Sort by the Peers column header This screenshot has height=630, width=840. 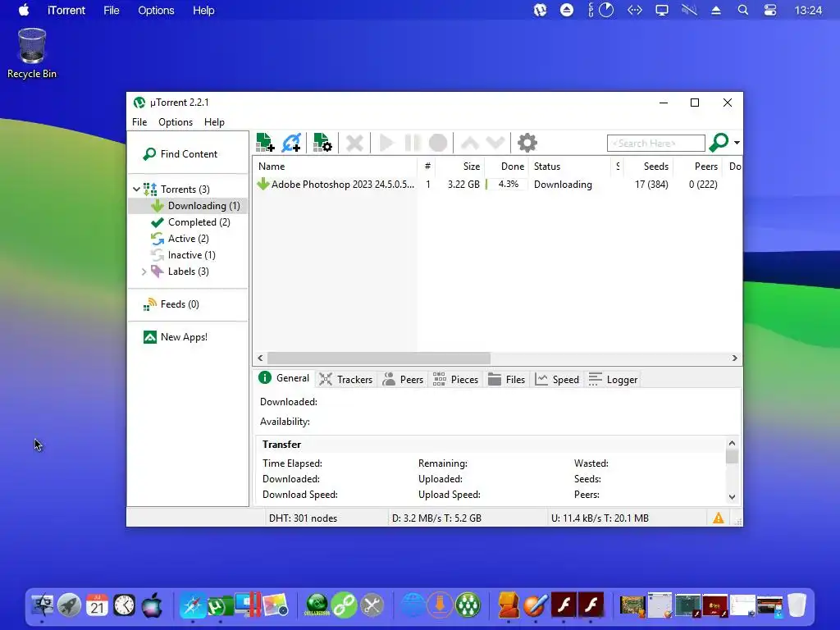point(699,167)
